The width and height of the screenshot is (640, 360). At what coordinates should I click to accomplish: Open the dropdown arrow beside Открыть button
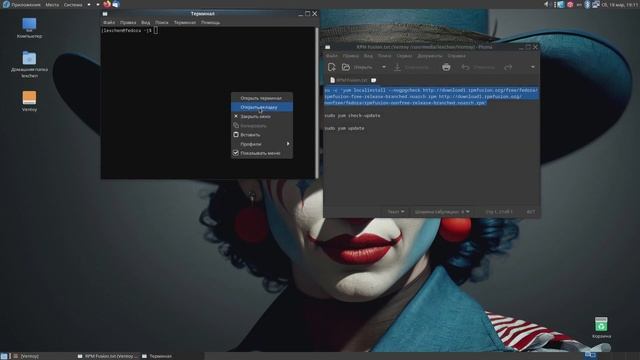(x=384, y=67)
